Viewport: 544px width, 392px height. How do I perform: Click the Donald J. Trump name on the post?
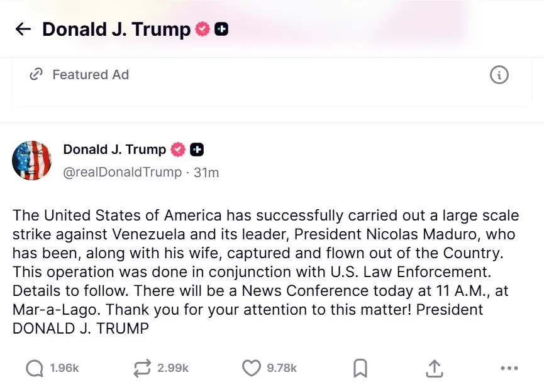point(113,150)
